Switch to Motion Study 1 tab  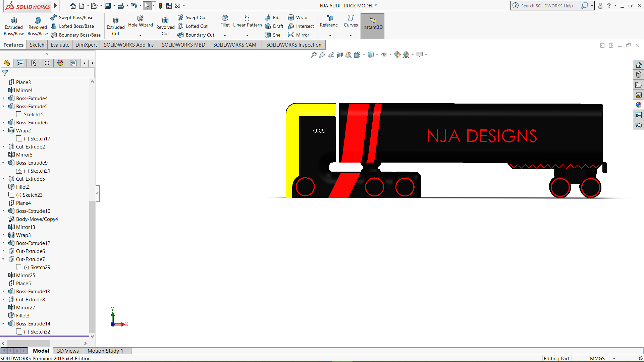[105, 351]
